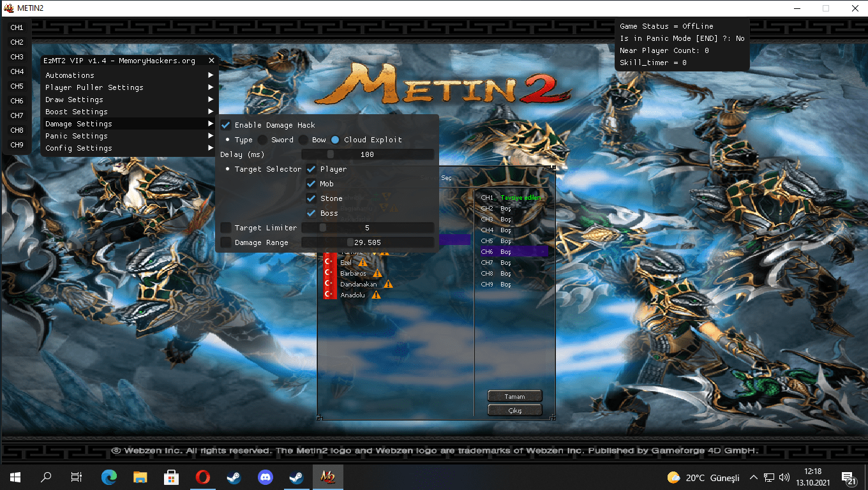Adjust the Damage Range slider
Viewport: 868px width, 490px height.
click(368, 242)
